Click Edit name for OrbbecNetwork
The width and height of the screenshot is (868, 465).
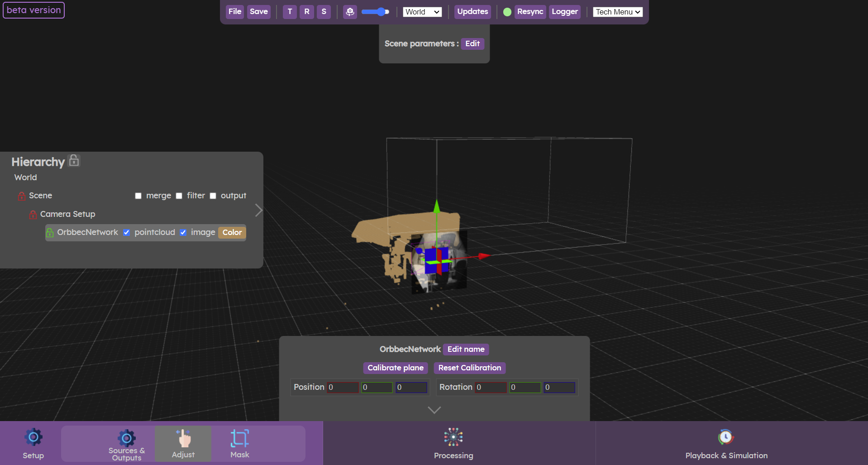point(465,349)
